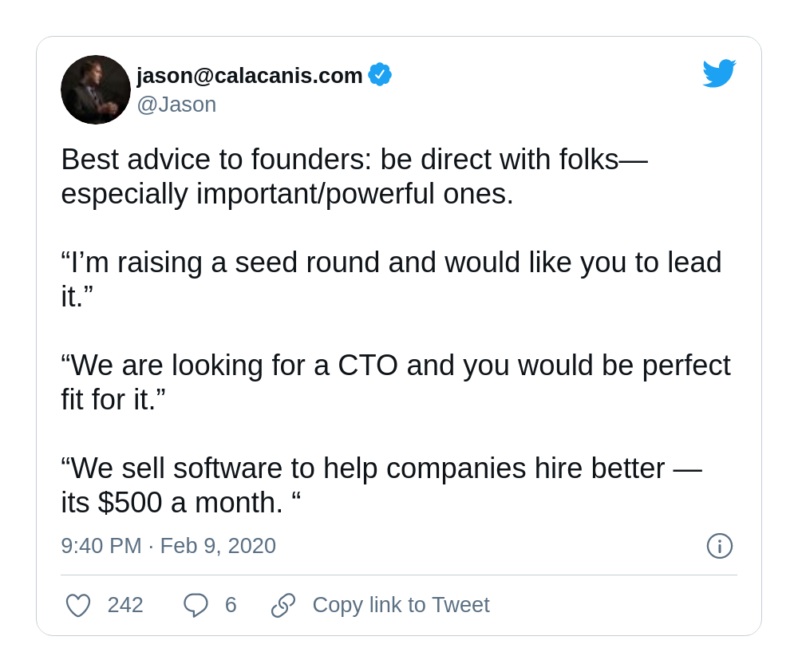Click the 6 replies count

(231, 605)
